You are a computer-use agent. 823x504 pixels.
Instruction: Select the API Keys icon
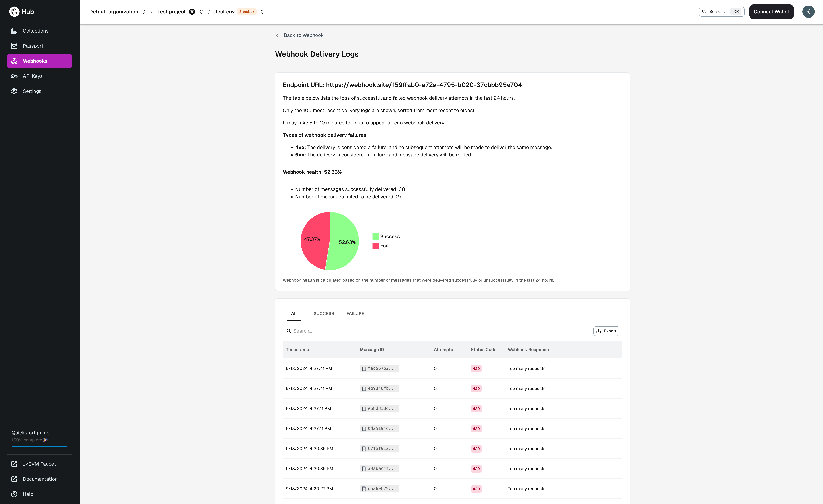click(14, 76)
